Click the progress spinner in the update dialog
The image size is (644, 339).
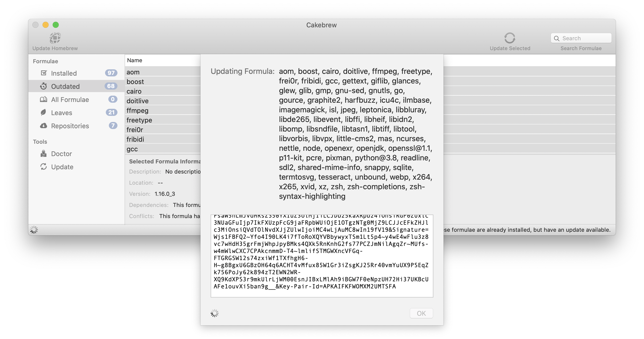215,313
